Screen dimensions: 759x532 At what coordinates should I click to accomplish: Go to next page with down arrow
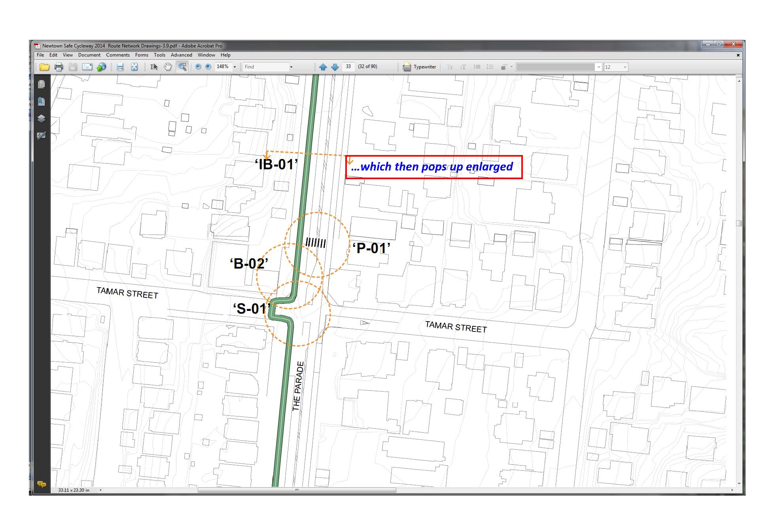tap(335, 67)
